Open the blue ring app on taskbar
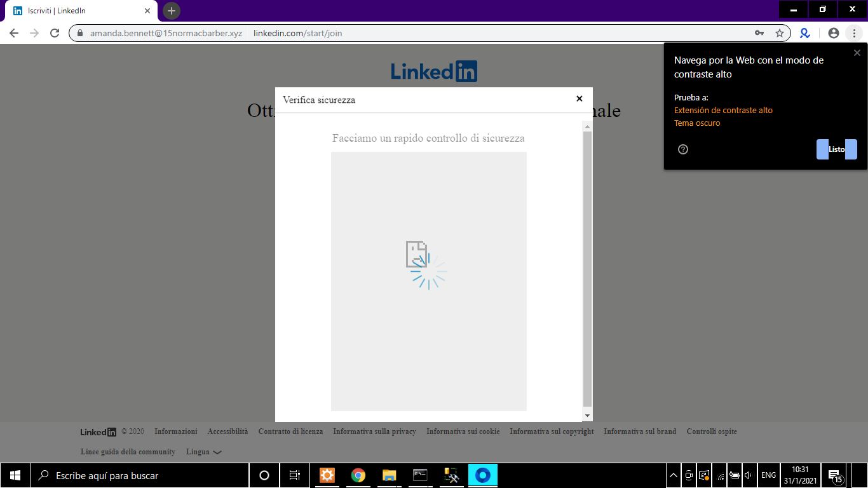The height and width of the screenshot is (488, 868). coord(483,475)
